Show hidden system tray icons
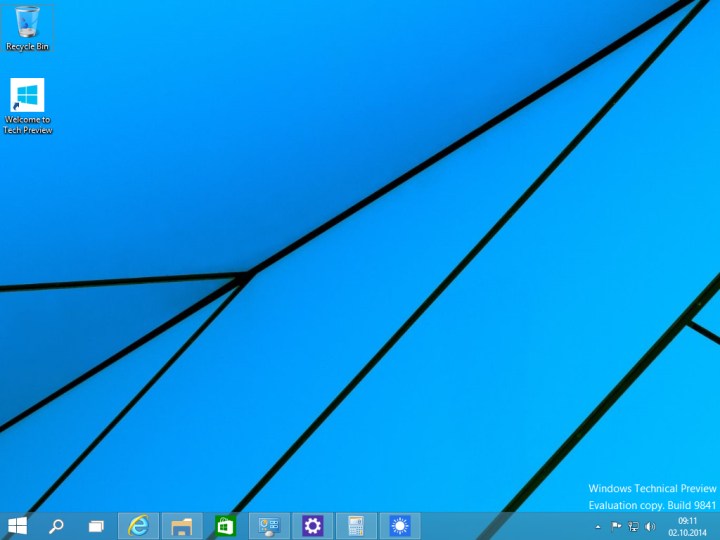 coord(598,527)
